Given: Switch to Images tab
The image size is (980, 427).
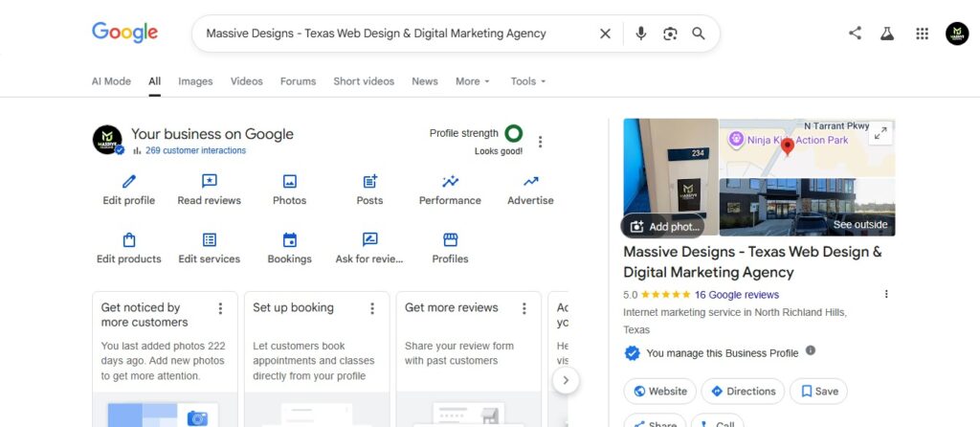Looking at the screenshot, I should pos(195,81).
